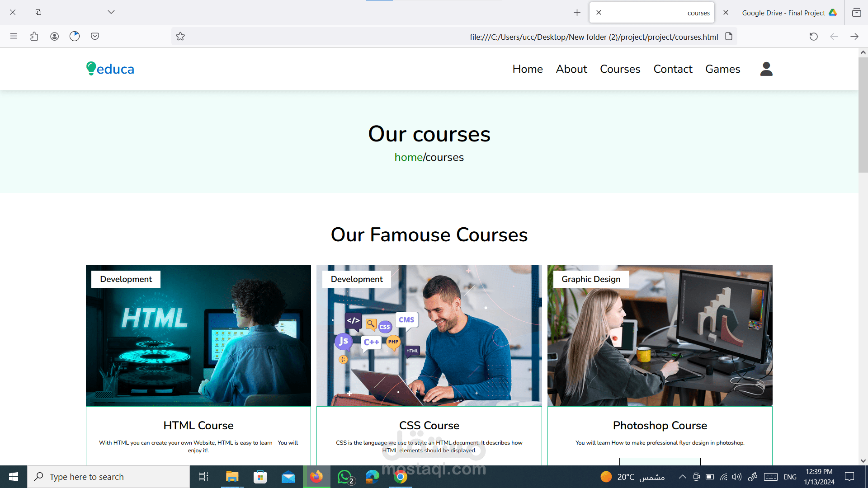
Task: Open a new tab with plus button
Action: click(577, 13)
